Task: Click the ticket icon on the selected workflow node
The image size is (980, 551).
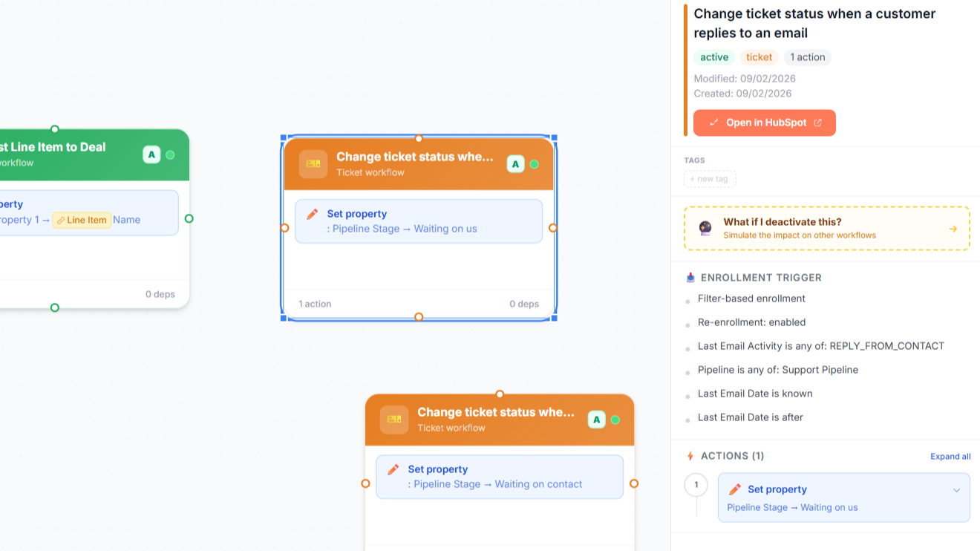Action: click(313, 164)
